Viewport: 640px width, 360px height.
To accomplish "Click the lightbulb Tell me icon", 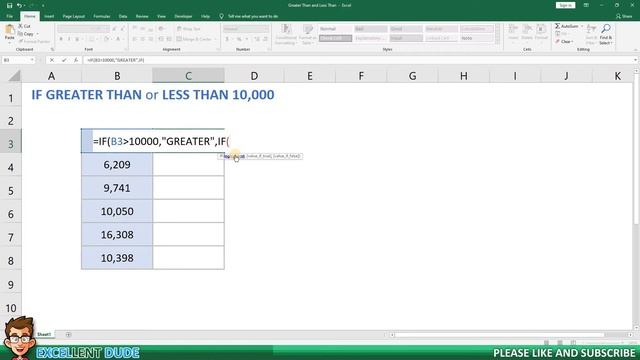I will pyautogui.click(x=221, y=16).
